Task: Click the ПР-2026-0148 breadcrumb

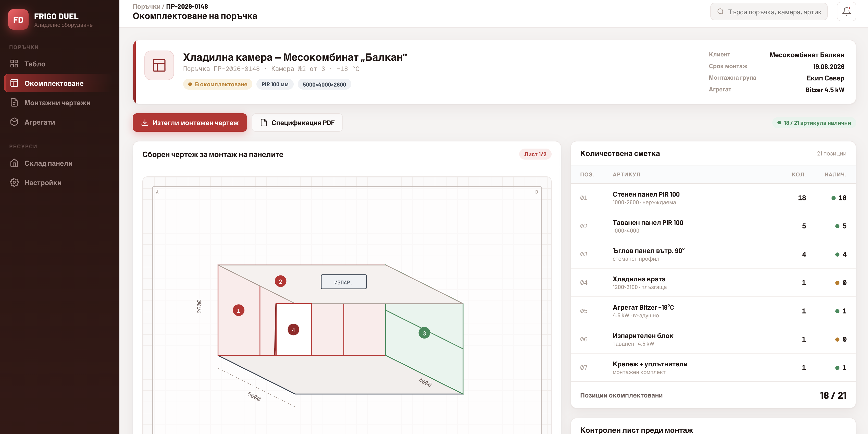Action: [x=187, y=6]
